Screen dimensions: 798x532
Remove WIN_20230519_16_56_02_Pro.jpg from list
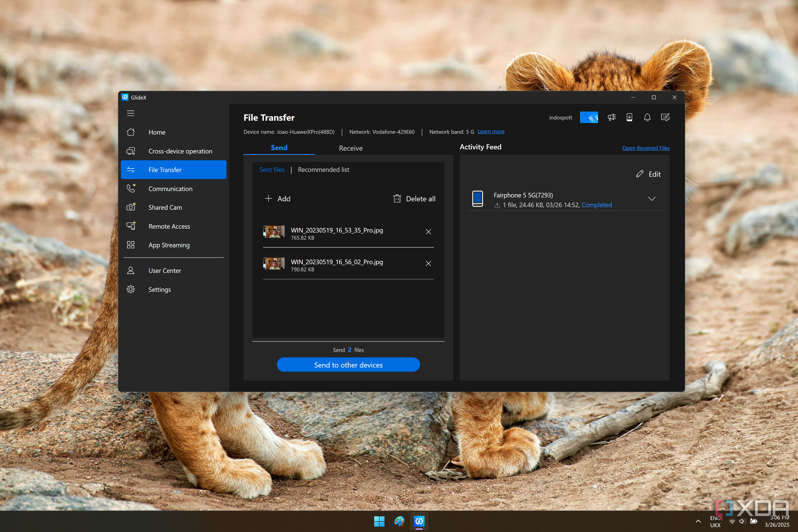pos(428,264)
